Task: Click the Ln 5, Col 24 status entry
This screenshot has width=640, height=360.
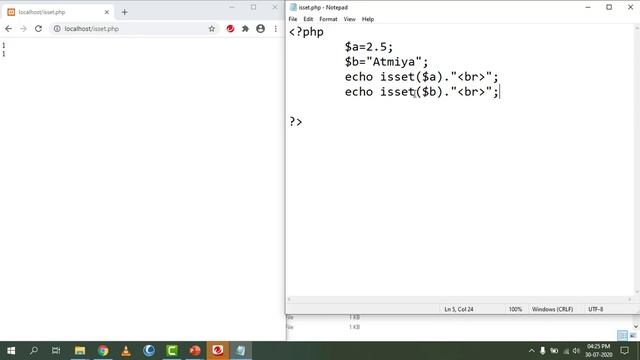Action: point(459,309)
